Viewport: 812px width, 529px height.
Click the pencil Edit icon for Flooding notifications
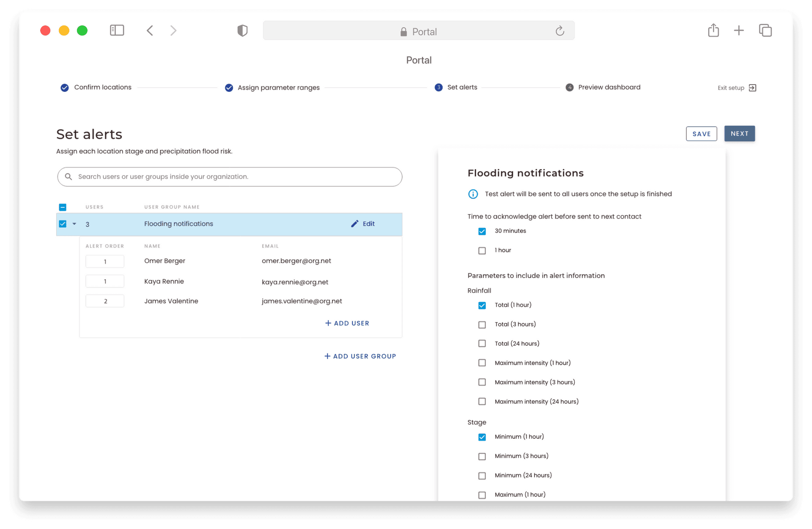pos(355,224)
